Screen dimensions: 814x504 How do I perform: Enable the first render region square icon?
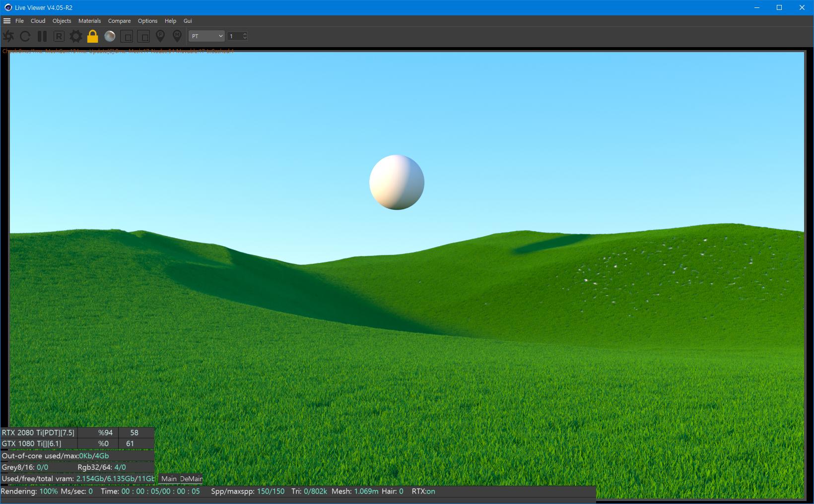pyautogui.click(x=127, y=36)
